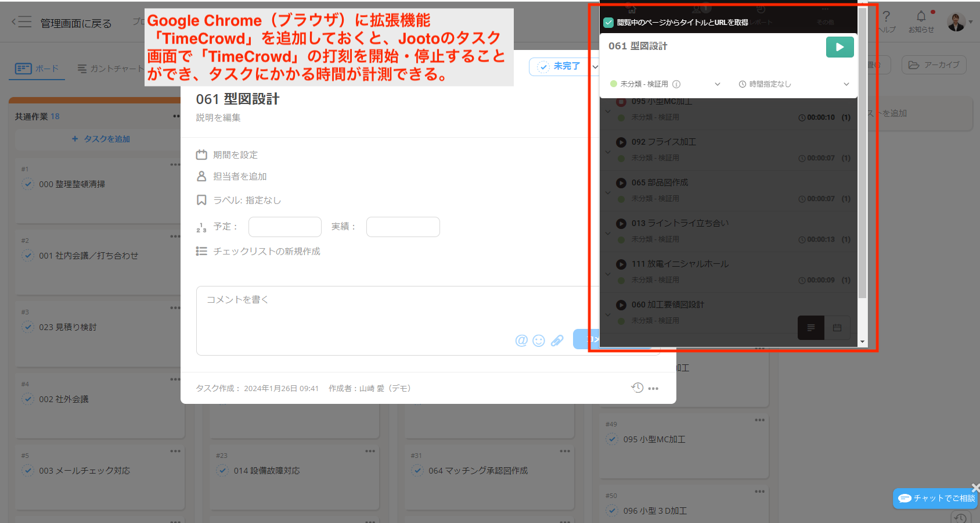Switch to ガントチャート tab
The image size is (980, 523).
pyautogui.click(x=110, y=69)
